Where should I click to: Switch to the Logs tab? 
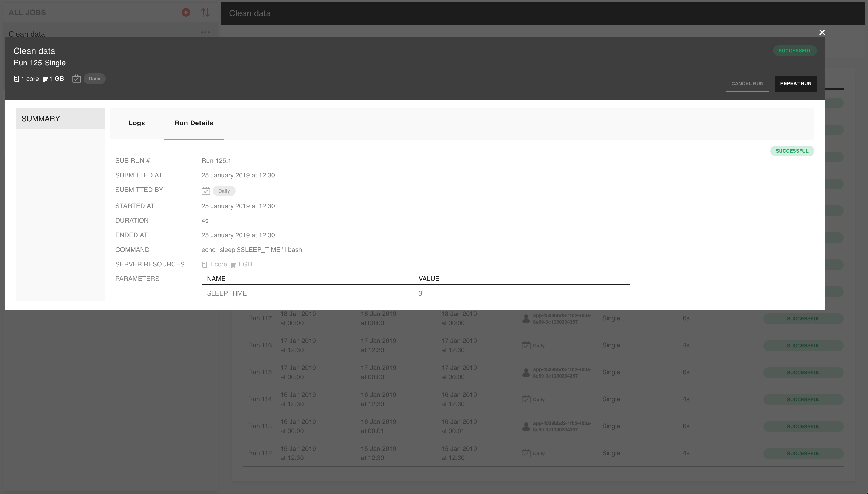click(137, 123)
